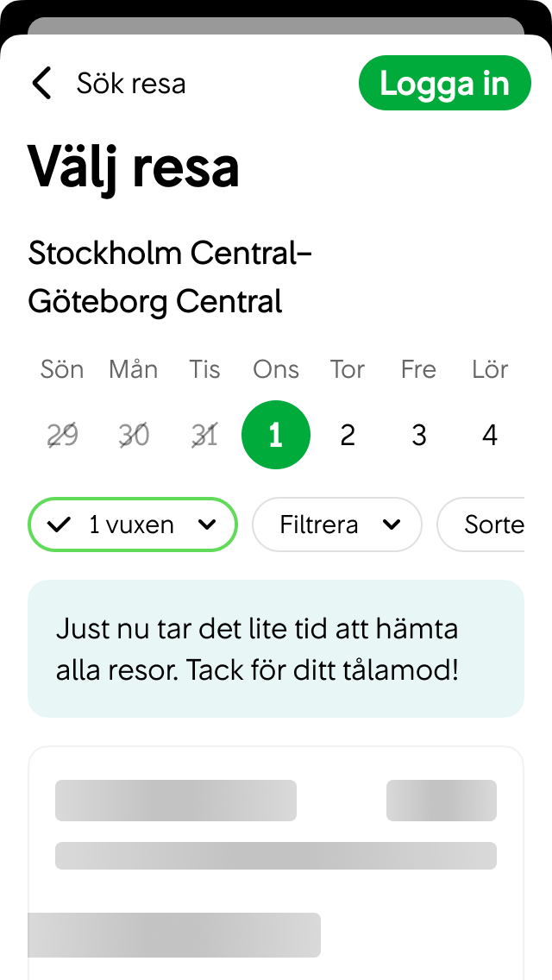Click the chevron on the 1 vuxen selector
This screenshot has height=980, width=552.
207,525
